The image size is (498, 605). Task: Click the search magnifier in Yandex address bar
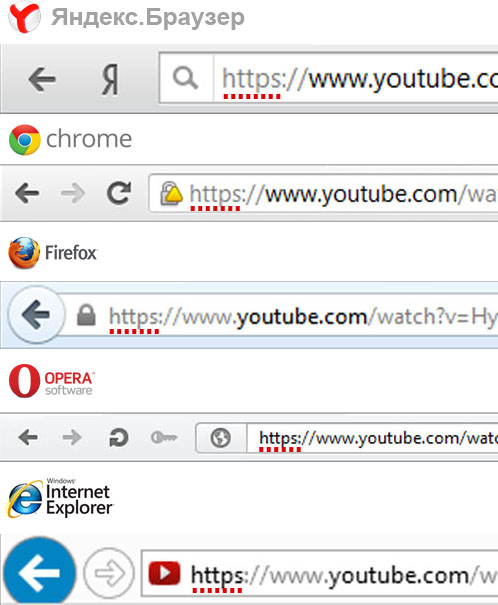tap(185, 78)
